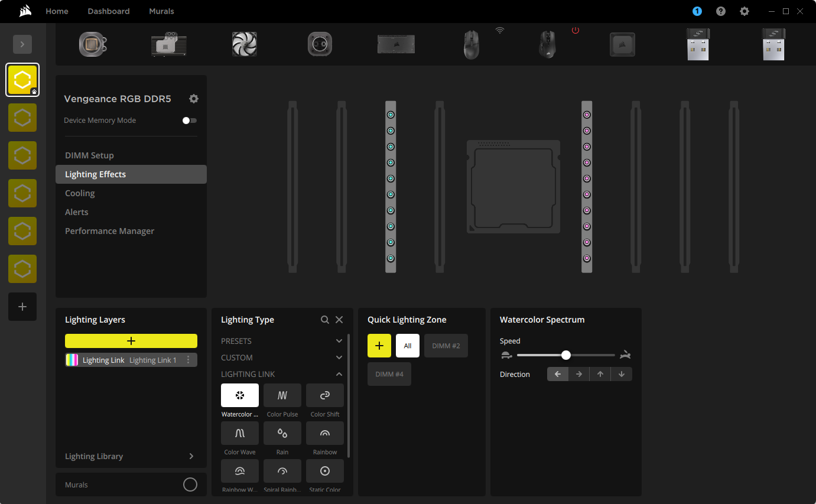The image size is (816, 504).
Task: Adjust the Watercolor Spectrum speed slider
Action: pyautogui.click(x=566, y=355)
